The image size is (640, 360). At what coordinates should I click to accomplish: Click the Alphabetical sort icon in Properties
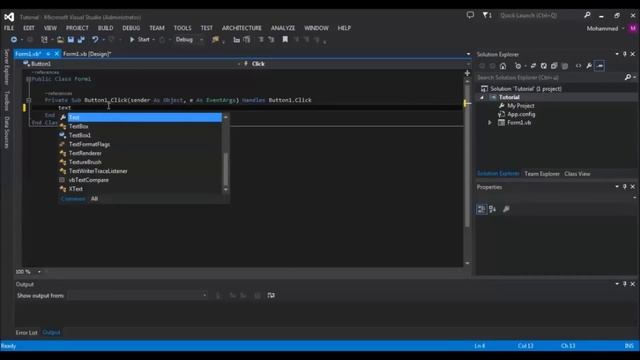tap(493, 209)
